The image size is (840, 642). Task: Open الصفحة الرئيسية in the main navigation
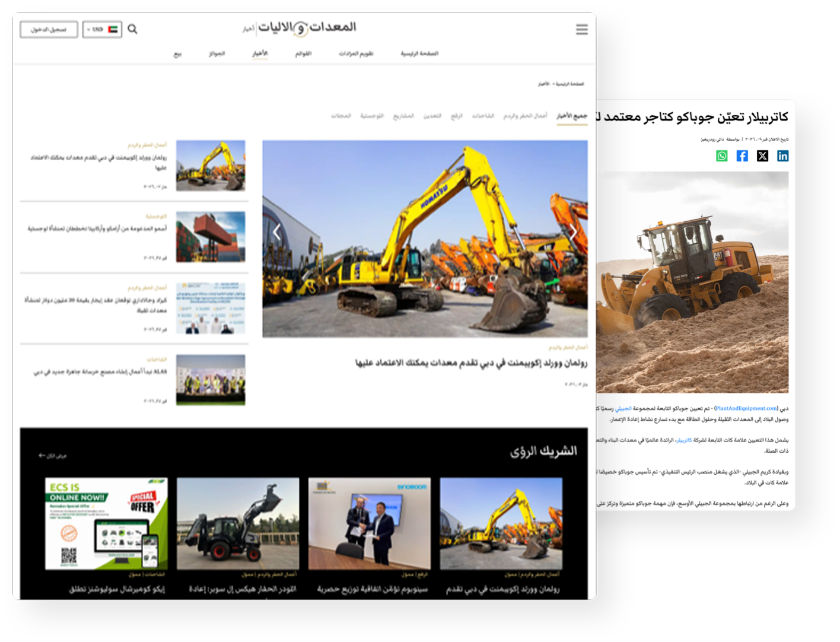point(419,53)
